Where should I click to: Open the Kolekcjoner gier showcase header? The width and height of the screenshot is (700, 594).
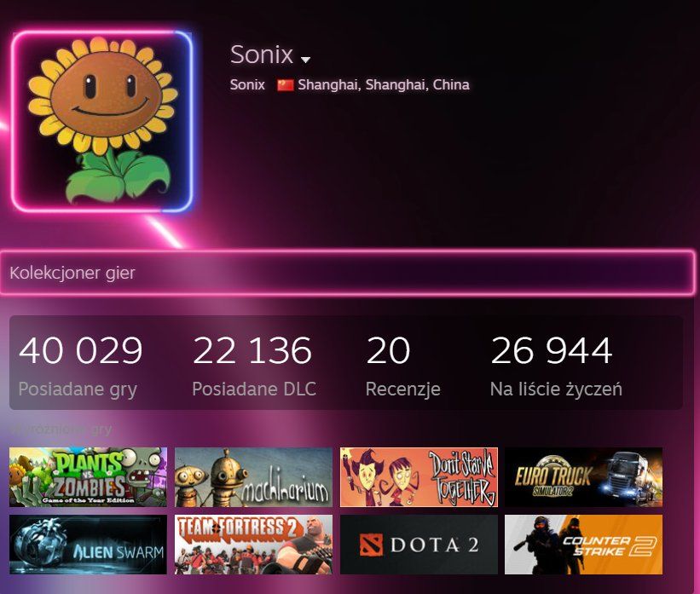point(347,273)
